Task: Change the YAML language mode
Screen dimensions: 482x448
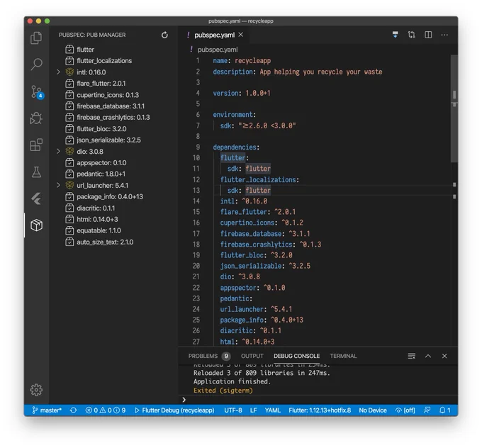Action: [x=273, y=410]
